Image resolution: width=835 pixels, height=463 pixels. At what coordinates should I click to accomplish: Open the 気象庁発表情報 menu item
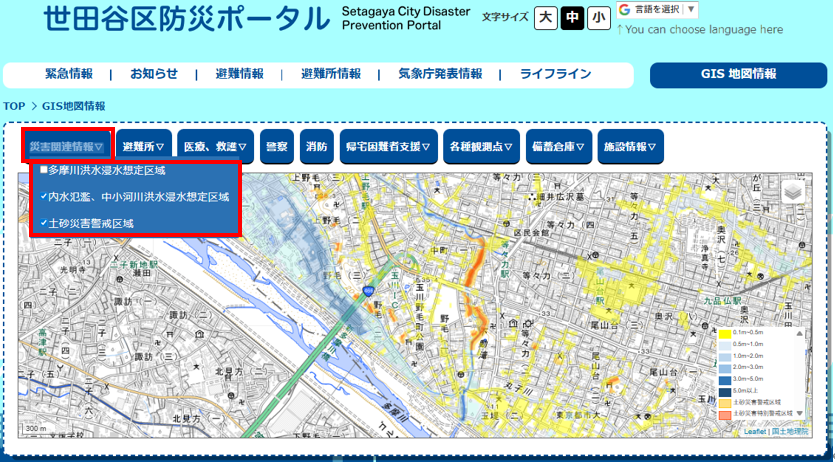coord(440,74)
